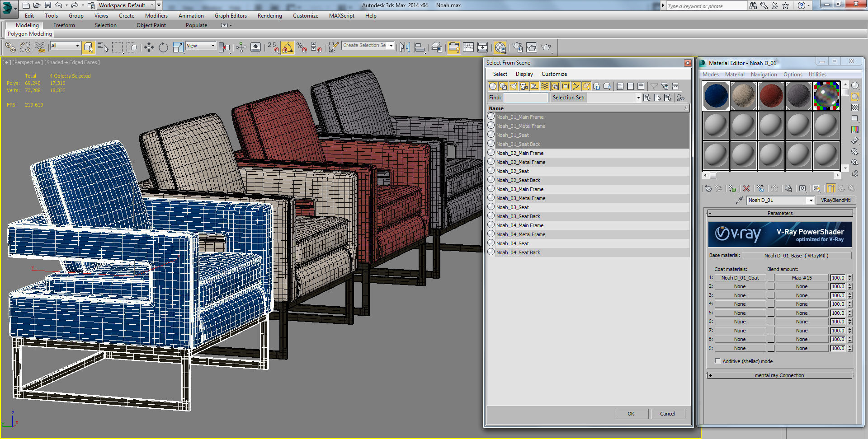Open the Material Editor toolbar icon

(500, 47)
